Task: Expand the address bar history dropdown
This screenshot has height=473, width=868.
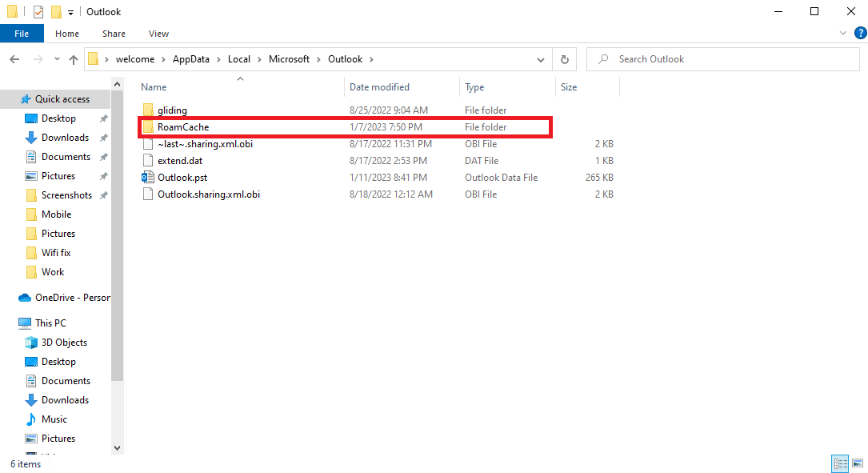Action: click(540, 59)
